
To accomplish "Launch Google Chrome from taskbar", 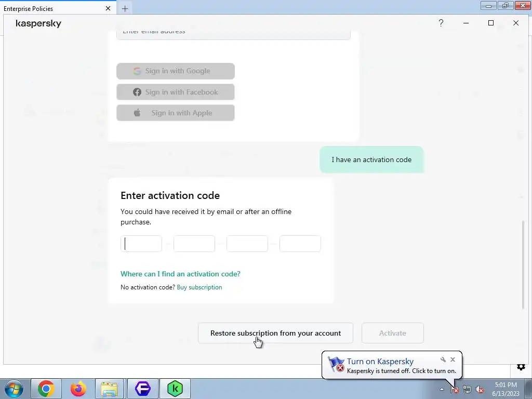I will click(x=46, y=389).
